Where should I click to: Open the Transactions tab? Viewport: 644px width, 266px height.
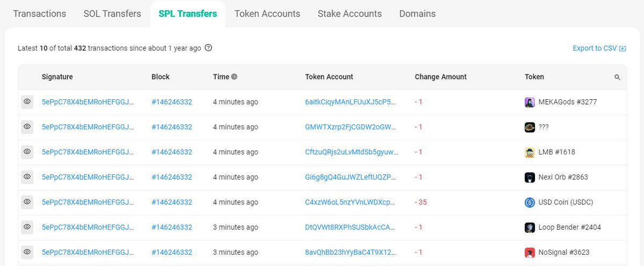pos(39,14)
